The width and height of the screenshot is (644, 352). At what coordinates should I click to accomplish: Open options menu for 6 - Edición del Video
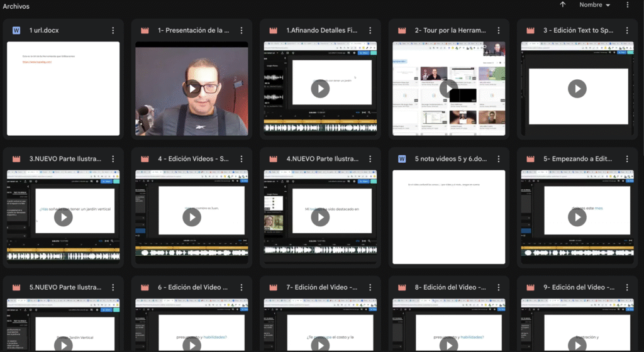click(x=241, y=287)
